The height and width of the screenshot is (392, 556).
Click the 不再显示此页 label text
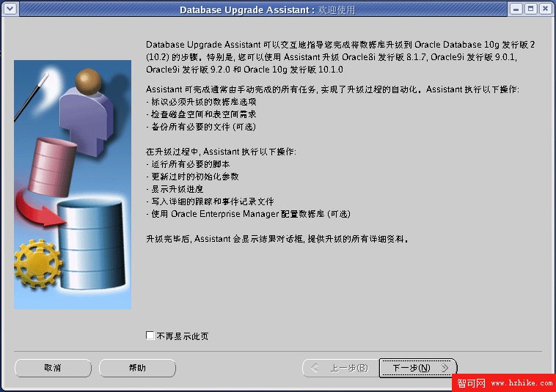click(x=182, y=336)
